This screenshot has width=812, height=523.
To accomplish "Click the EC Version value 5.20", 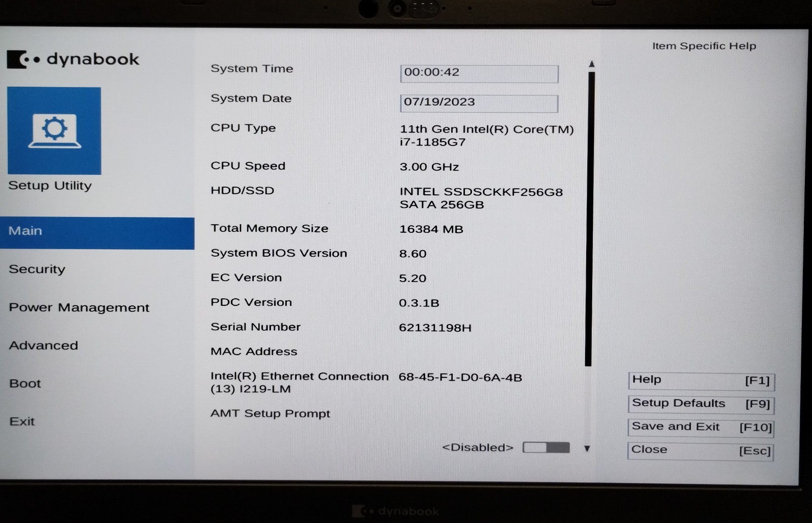I will click(413, 278).
